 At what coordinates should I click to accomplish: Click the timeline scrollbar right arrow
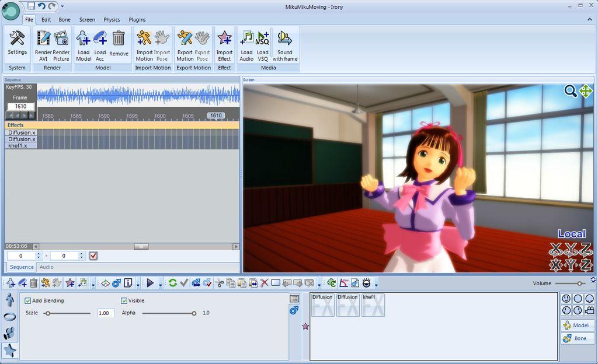[236, 247]
